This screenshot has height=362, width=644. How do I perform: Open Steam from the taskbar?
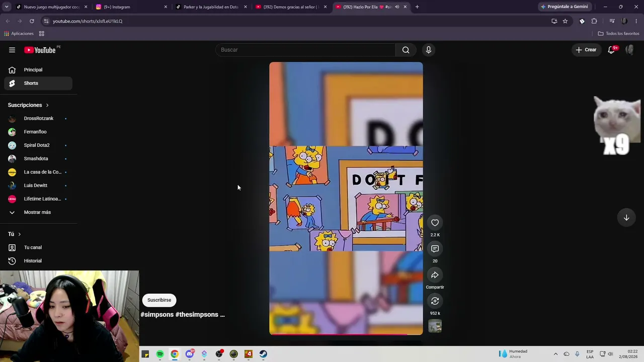[x=263, y=354]
